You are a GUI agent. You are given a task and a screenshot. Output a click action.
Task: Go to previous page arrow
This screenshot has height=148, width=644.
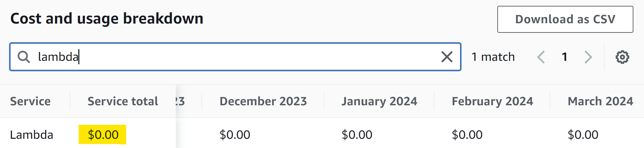click(x=541, y=57)
